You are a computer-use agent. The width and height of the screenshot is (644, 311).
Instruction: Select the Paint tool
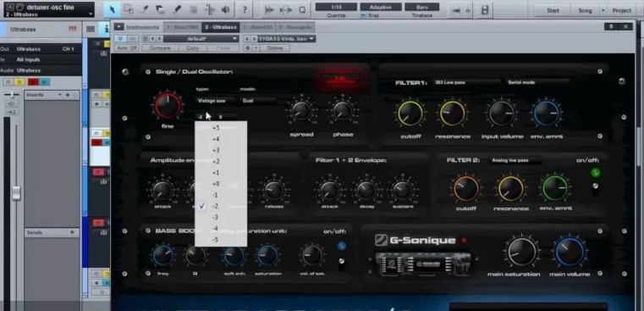[x=177, y=9]
